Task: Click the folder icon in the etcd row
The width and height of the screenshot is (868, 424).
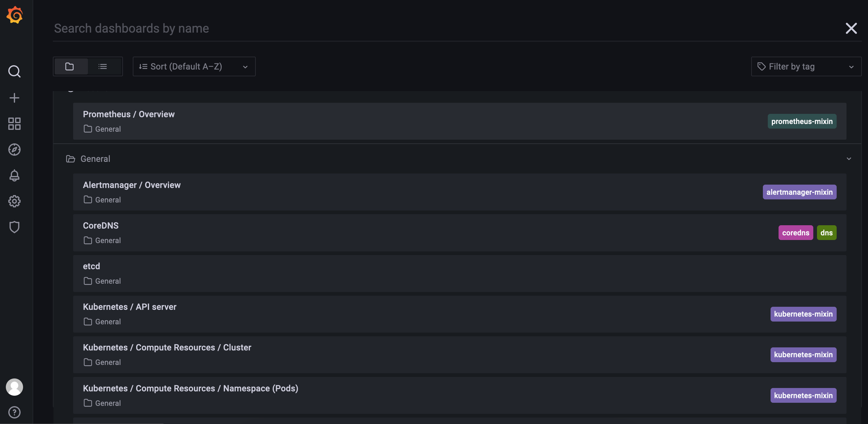Action: pyautogui.click(x=88, y=281)
